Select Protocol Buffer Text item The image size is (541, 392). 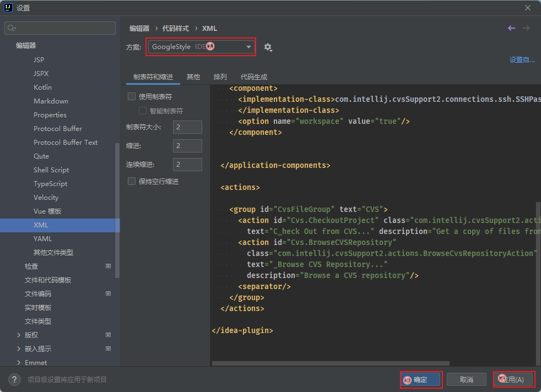pos(66,143)
